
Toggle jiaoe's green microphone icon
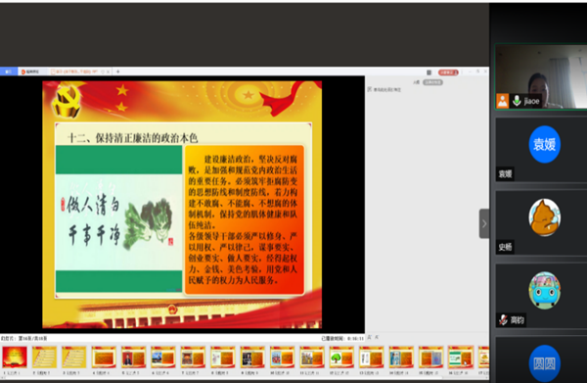tap(517, 101)
